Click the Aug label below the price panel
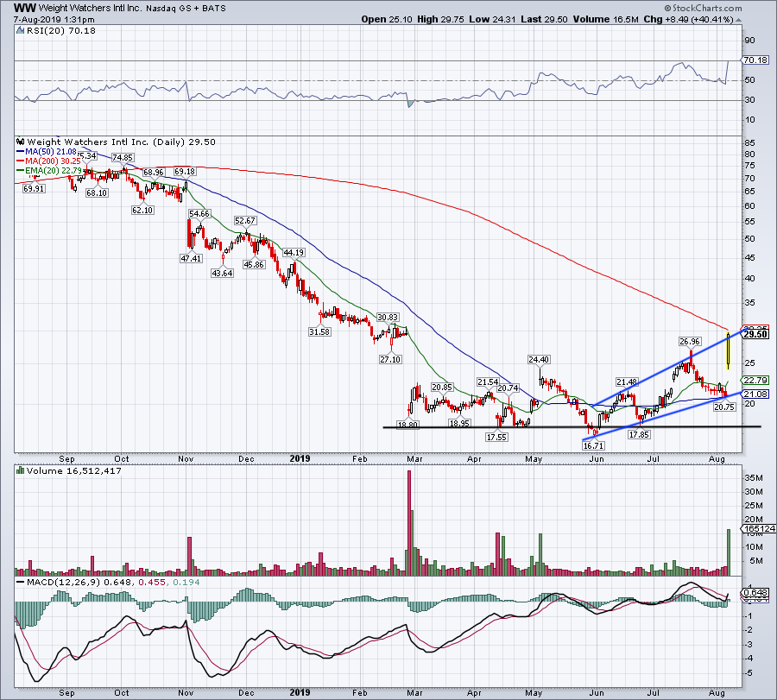Screen dimensions: 777x700 717,458
